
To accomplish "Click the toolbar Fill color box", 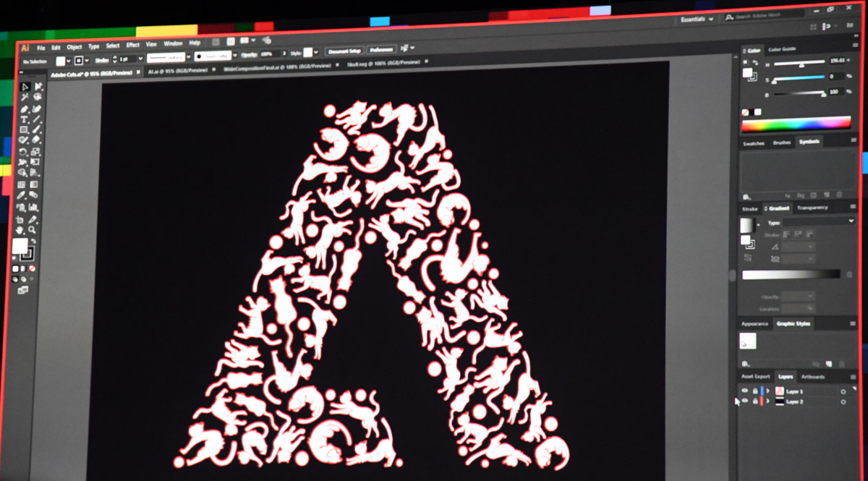I will (20, 246).
